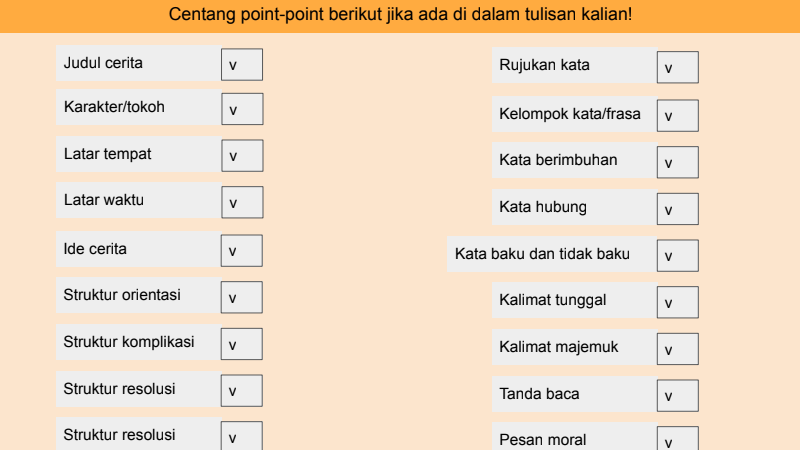Check the box beside Rujukan kata

677,67
